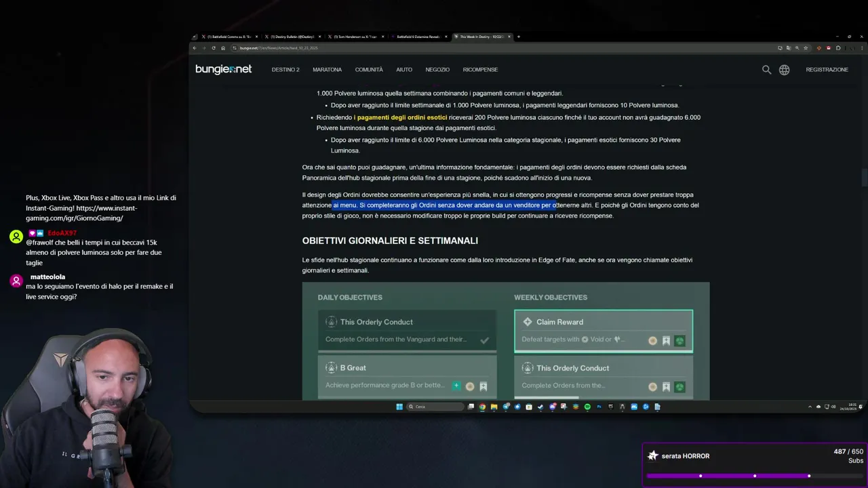
Task: Open Spotify from the taskbar
Action: [x=587, y=407]
